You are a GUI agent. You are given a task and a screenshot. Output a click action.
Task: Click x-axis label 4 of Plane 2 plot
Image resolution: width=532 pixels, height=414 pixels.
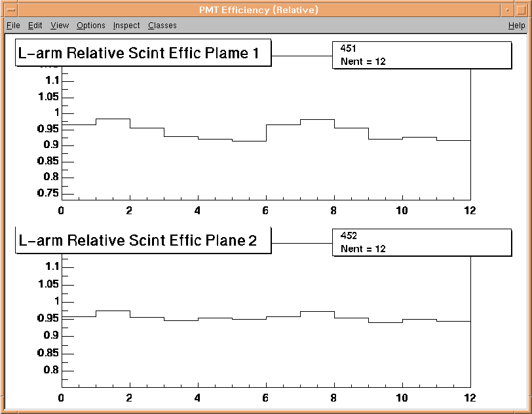(197, 398)
